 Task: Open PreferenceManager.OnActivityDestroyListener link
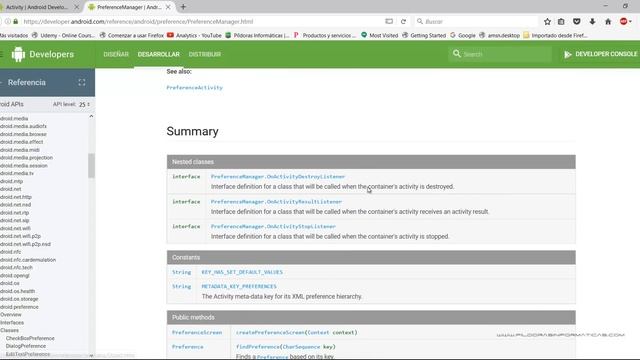pos(278,176)
